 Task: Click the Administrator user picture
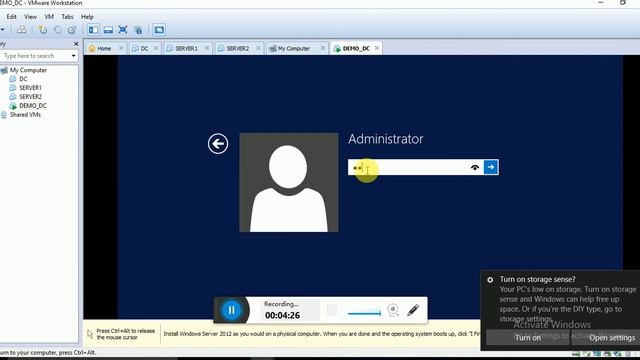tap(289, 182)
